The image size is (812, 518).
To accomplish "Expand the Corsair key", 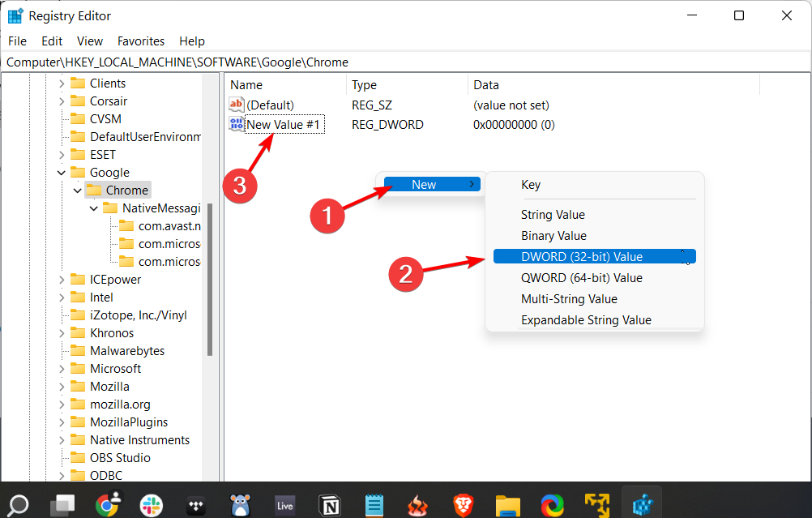I will pos(62,101).
